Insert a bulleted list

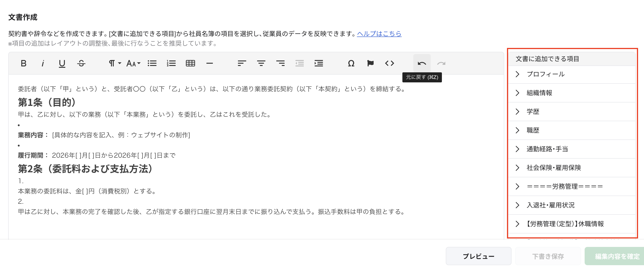(x=152, y=63)
